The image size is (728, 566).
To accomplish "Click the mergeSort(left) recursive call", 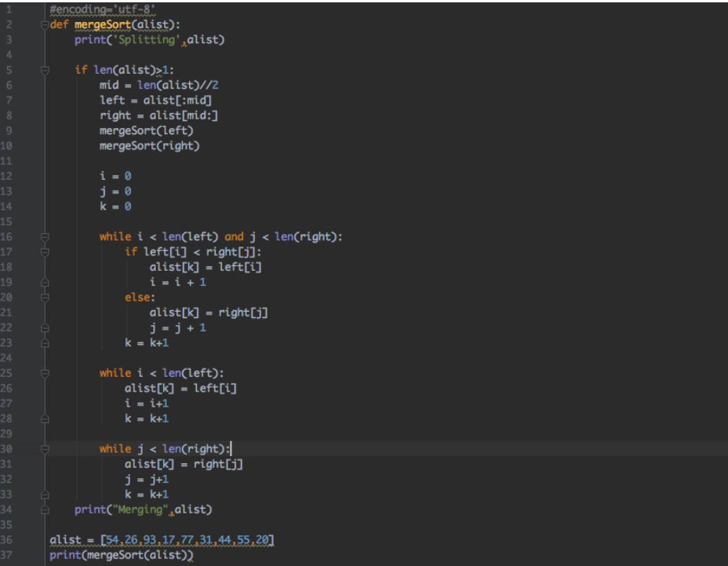I will [x=146, y=130].
